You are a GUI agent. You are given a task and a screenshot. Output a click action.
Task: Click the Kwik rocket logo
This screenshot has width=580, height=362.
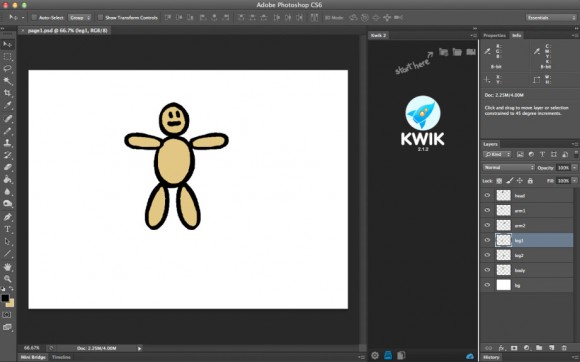(x=423, y=113)
